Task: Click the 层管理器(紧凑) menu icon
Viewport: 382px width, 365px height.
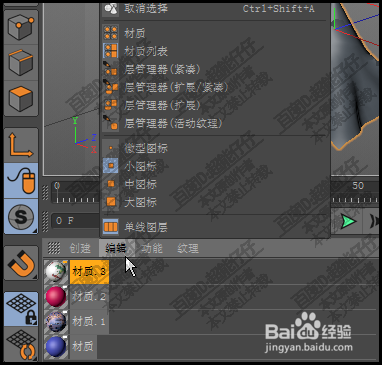Action: [x=111, y=69]
